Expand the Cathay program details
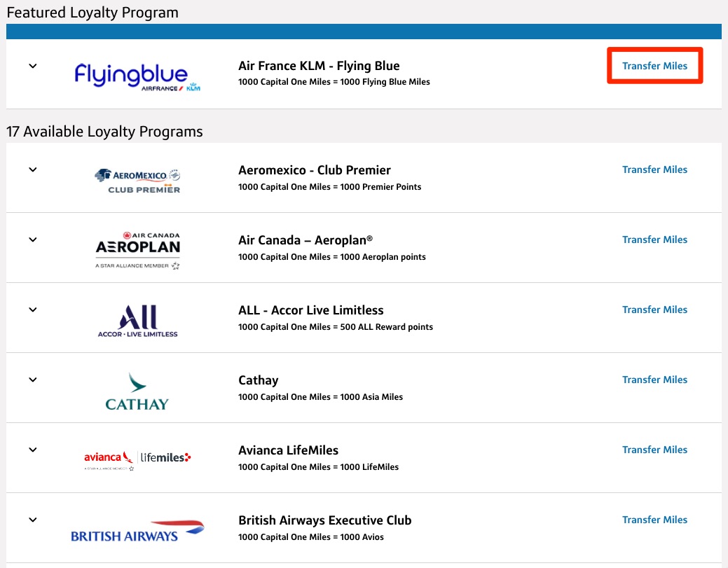 pos(32,380)
